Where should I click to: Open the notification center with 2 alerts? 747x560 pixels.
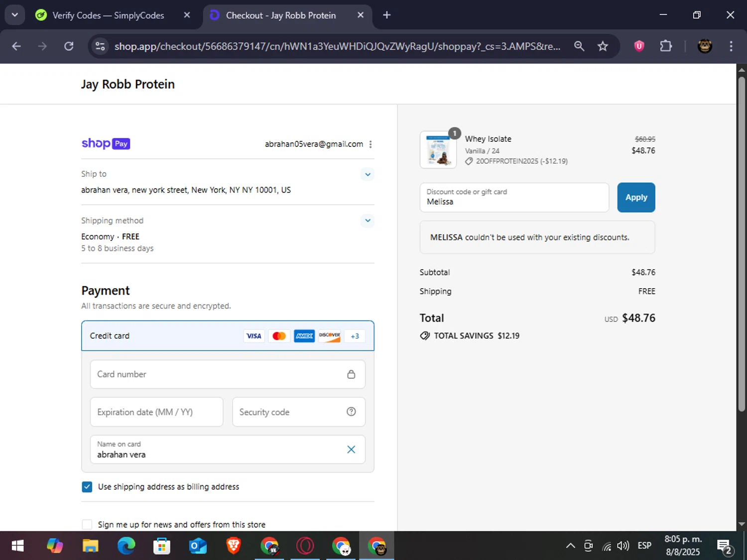724,547
